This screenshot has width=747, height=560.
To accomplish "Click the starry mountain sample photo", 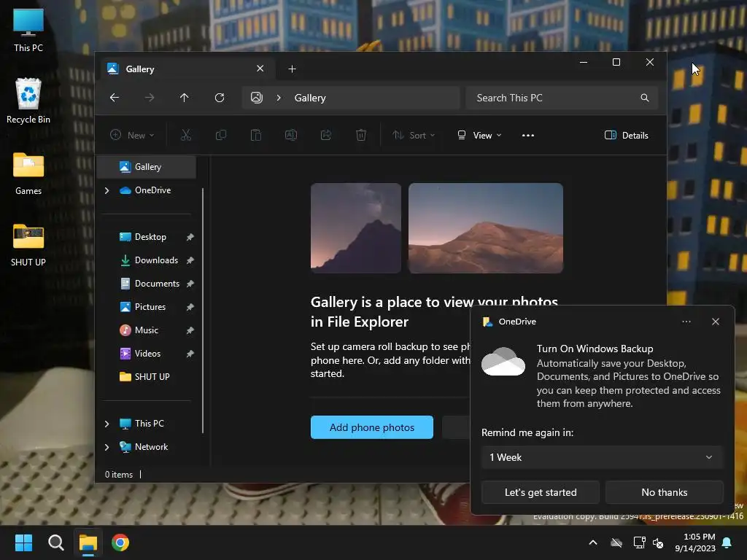I will (356, 228).
